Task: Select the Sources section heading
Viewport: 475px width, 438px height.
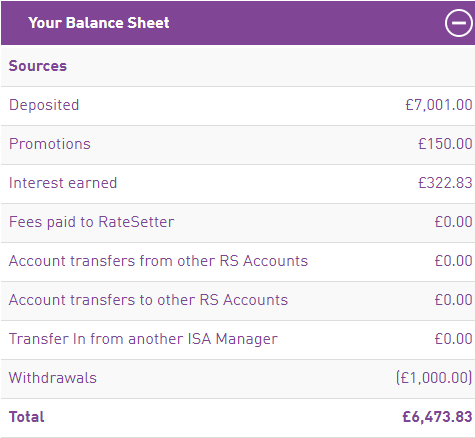Action: tap(38, 66)
